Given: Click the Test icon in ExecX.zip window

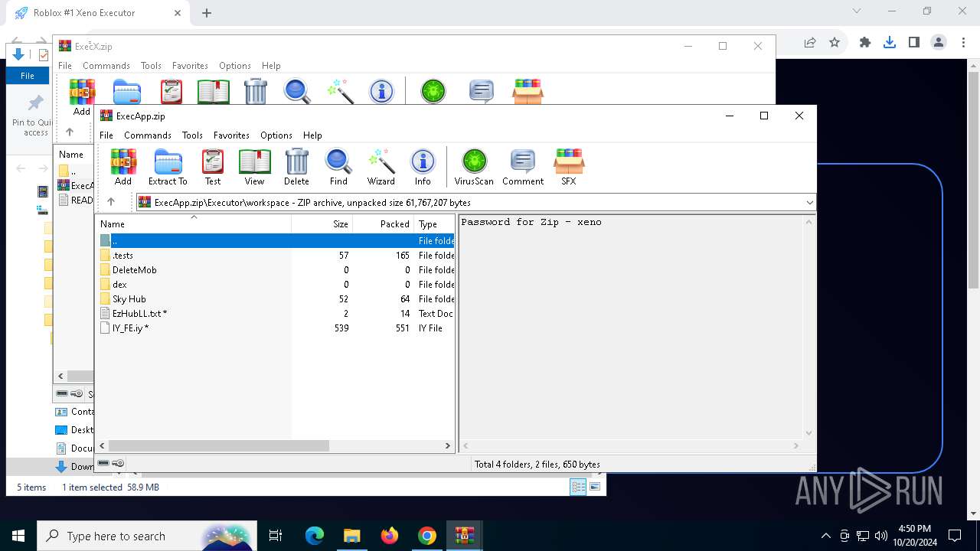Looking at the screenshot, I should coord(171,92).
